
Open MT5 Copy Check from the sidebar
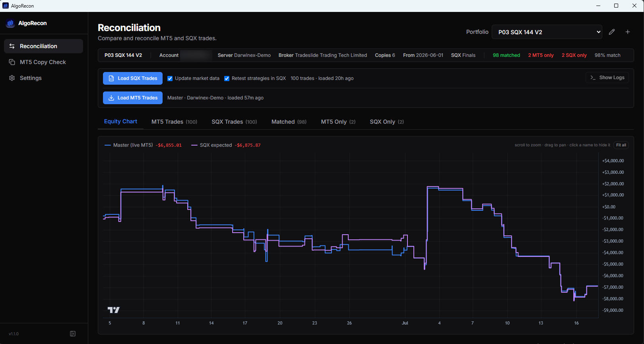tap(43, 62)
